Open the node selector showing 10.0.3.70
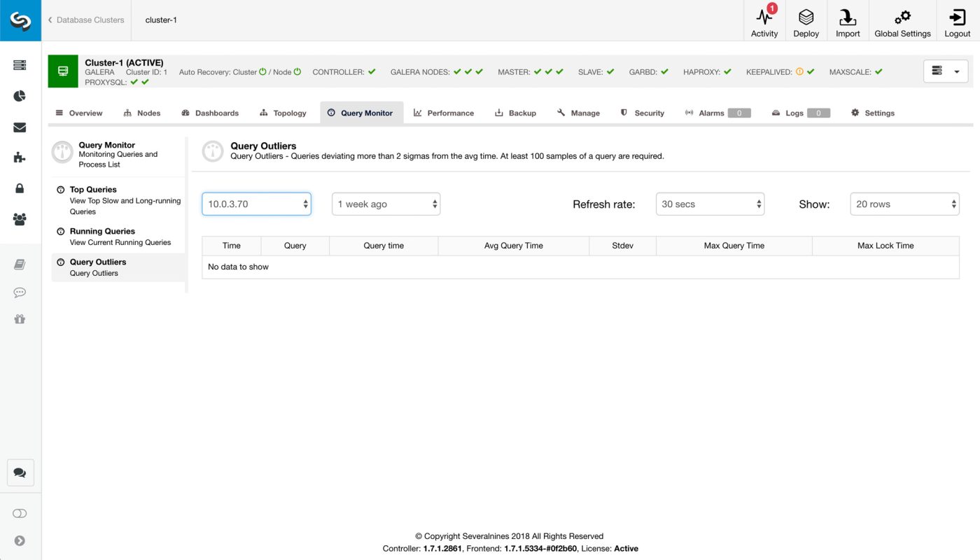Image resolution: width=980 pixels, height=560 pixels. tap(256, 204)
